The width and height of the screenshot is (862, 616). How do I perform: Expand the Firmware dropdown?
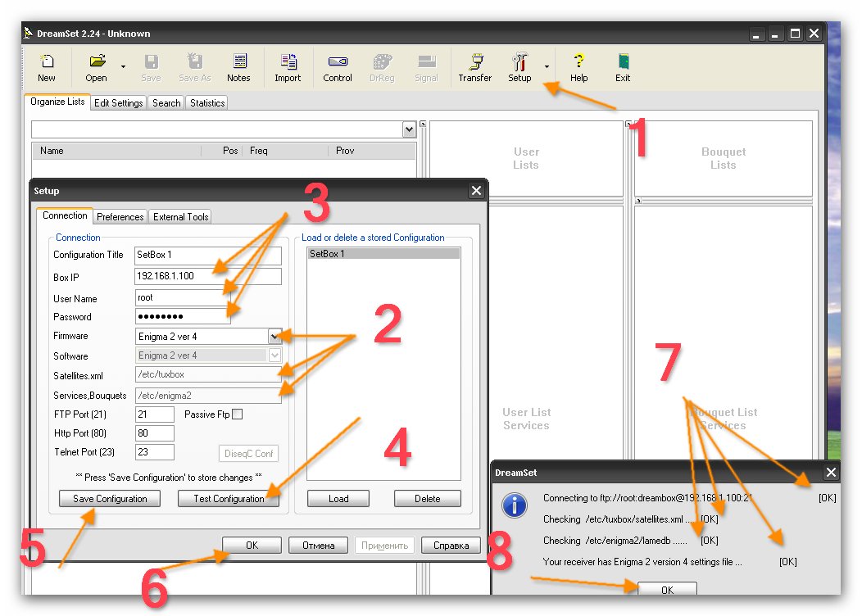point(274,336)
